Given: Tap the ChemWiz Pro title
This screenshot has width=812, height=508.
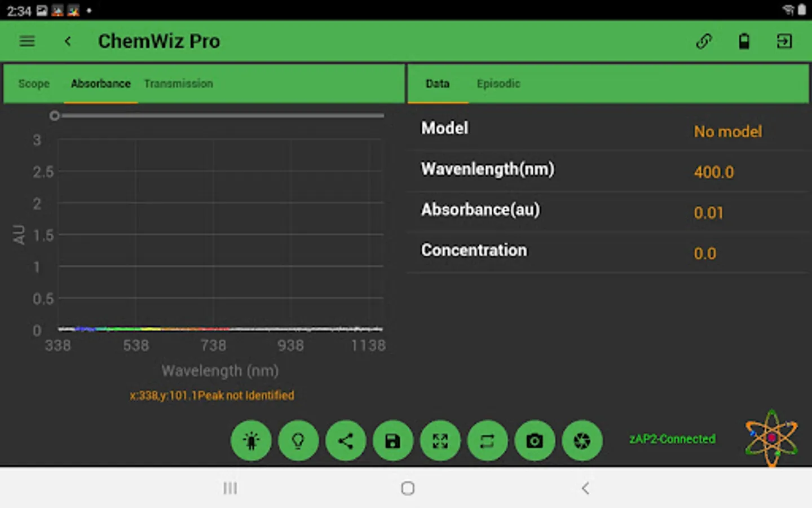Looking at the screenshot, I should point(159,41).
